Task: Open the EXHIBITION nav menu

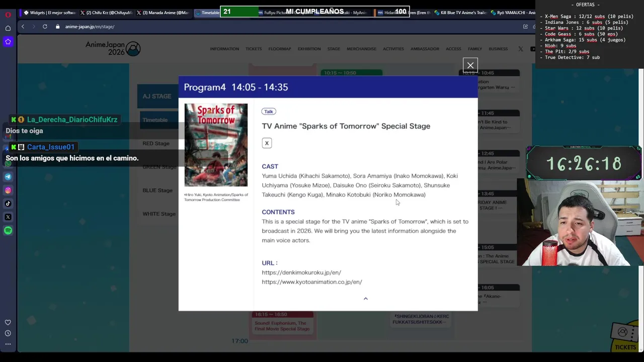Action: (309, 49)
